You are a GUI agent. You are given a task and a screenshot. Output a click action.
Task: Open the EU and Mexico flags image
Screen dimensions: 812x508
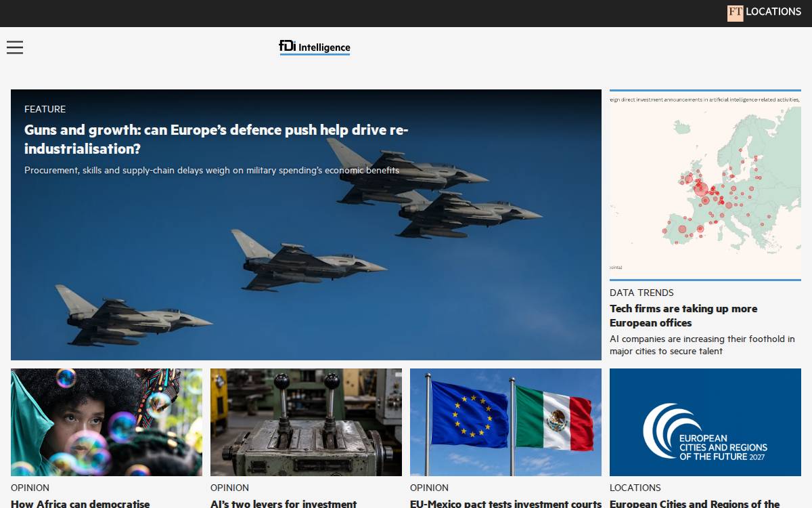click(505, 422)
